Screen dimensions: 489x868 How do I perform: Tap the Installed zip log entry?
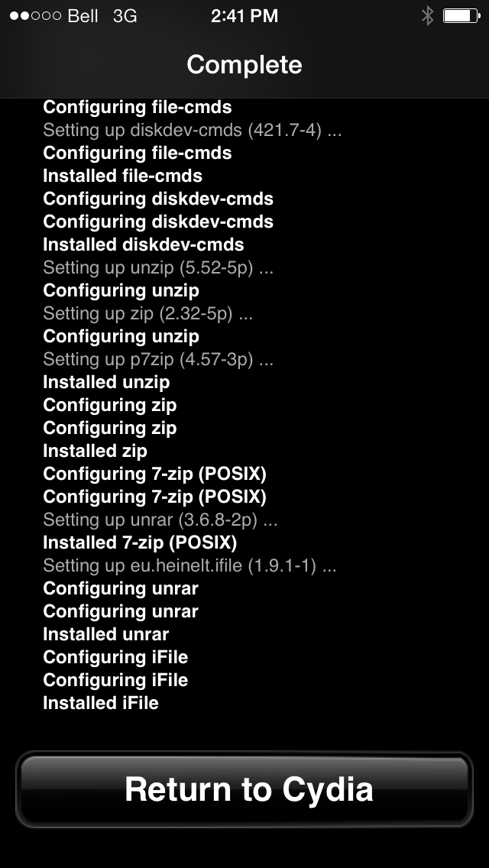[x=94, y=451]
